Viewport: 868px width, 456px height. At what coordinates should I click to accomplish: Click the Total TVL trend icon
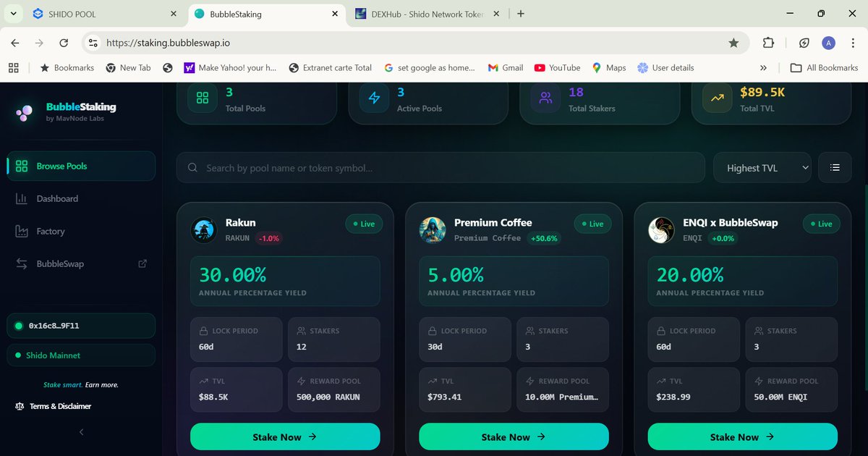(717, 98)
